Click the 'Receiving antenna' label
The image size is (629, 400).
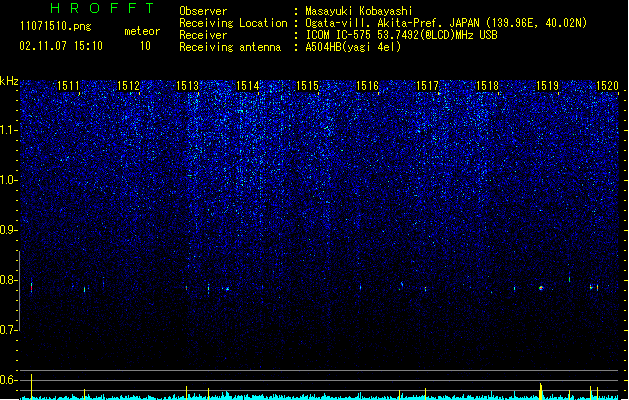[x=230, y=47]
